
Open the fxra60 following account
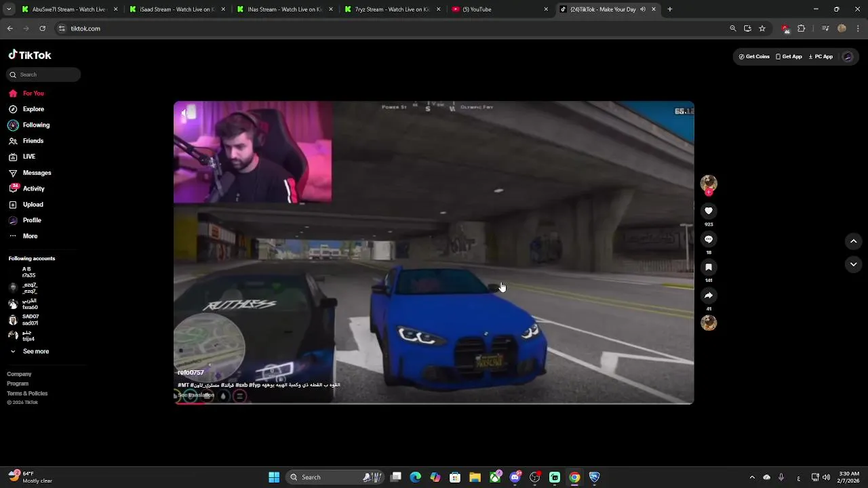coord(24,304)
